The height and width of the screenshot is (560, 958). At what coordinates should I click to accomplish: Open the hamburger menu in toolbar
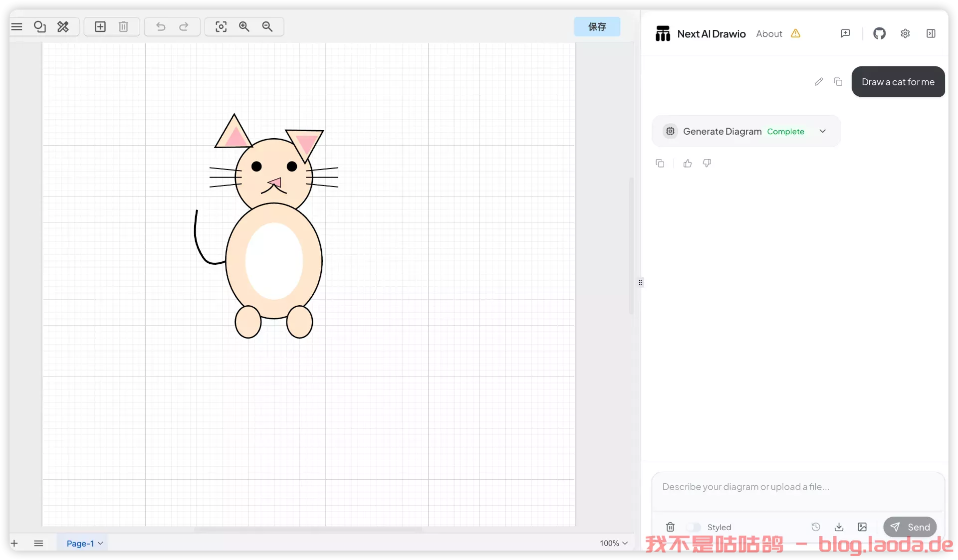coord(17,26)
